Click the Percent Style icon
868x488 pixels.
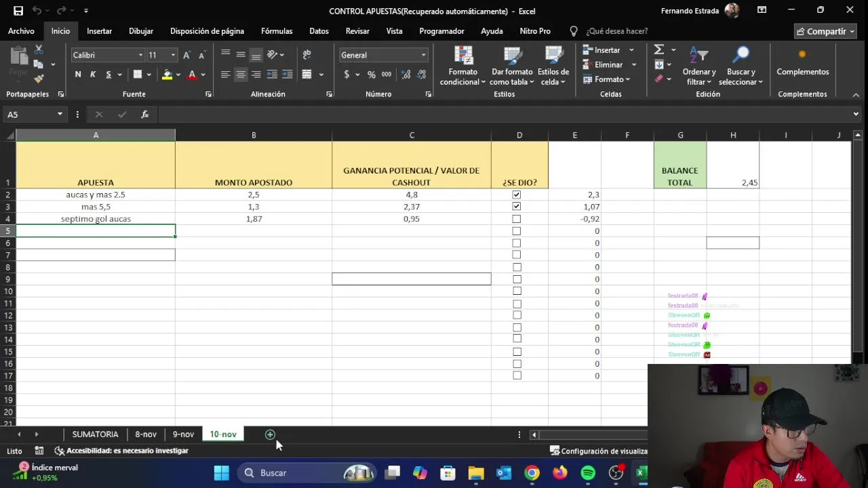[x=371, y=75]
